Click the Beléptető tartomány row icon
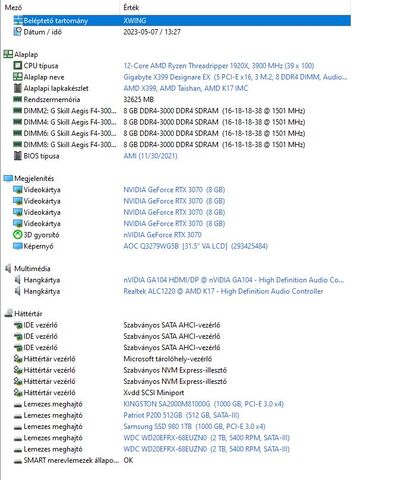Screen dimensions: 399x480 [x=18, y=21]
